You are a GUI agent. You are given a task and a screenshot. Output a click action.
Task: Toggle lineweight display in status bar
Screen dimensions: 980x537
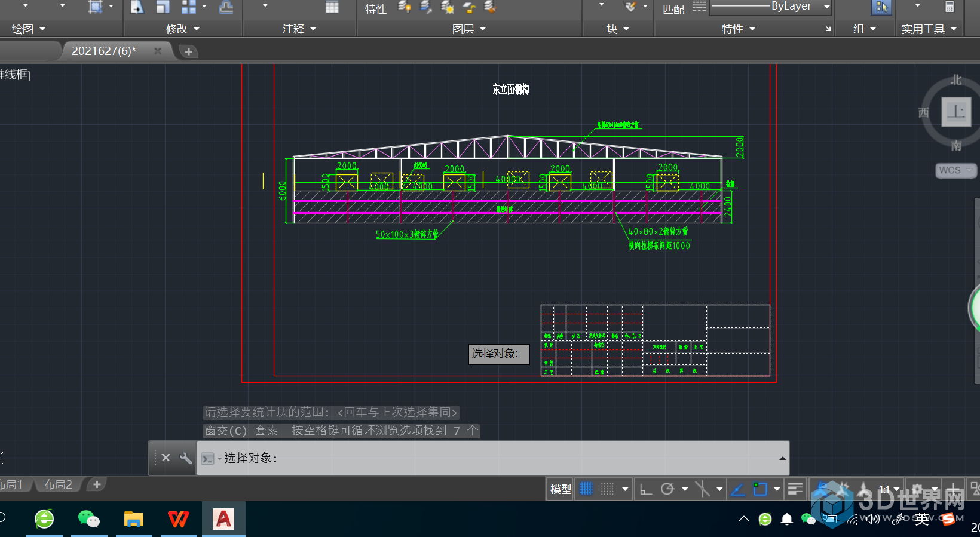[x=795, y=489]
